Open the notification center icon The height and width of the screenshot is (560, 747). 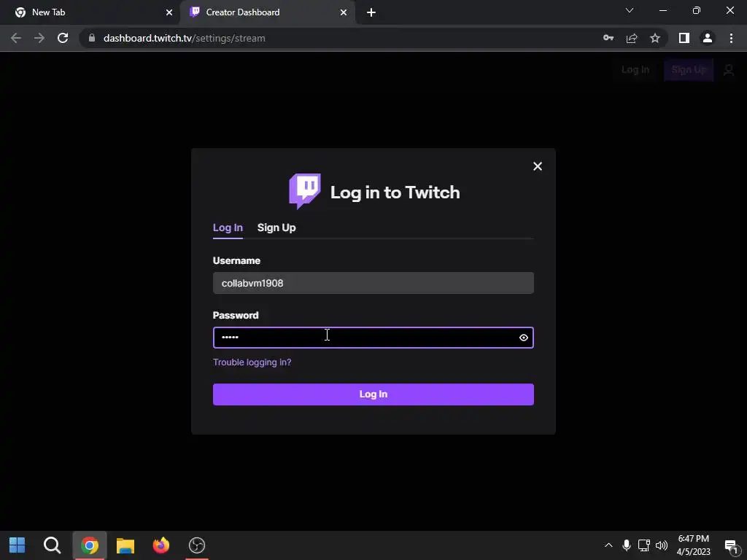[x=731, y=546]
